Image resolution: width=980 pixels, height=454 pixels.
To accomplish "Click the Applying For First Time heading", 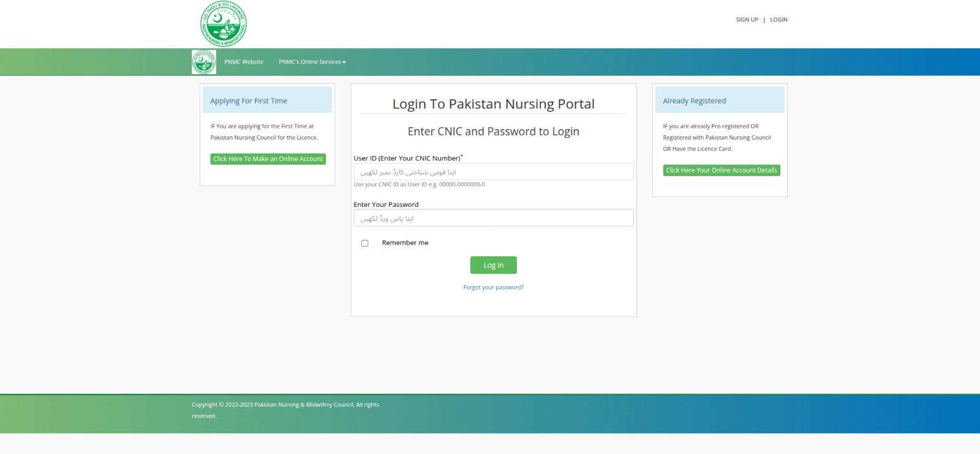I will pos(249,101).
